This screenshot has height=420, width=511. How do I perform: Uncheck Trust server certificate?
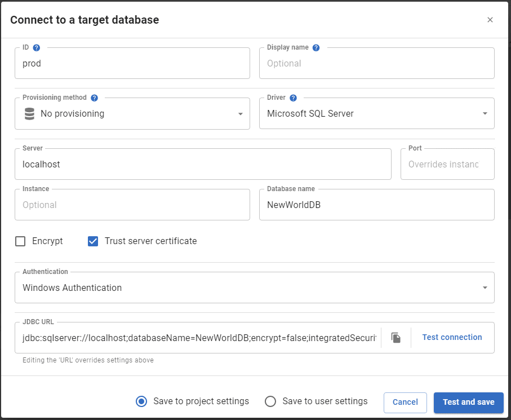(93, 241)
